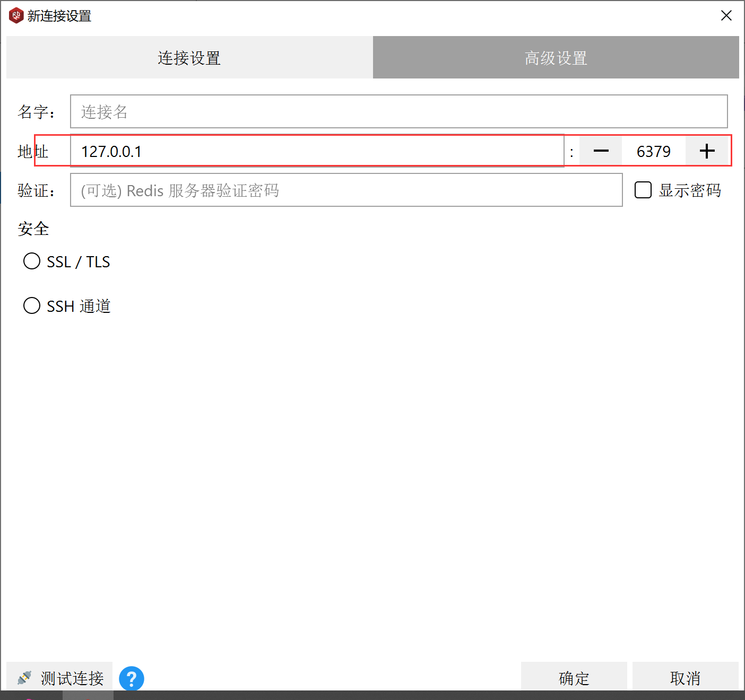Click the 名字 label
The image size is (745, 700).
[x=36, y=111]
